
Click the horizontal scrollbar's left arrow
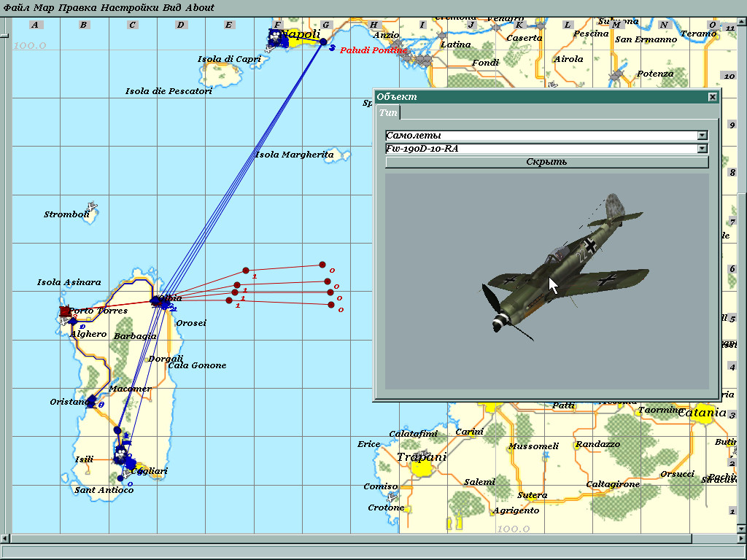tap(5, 538)
